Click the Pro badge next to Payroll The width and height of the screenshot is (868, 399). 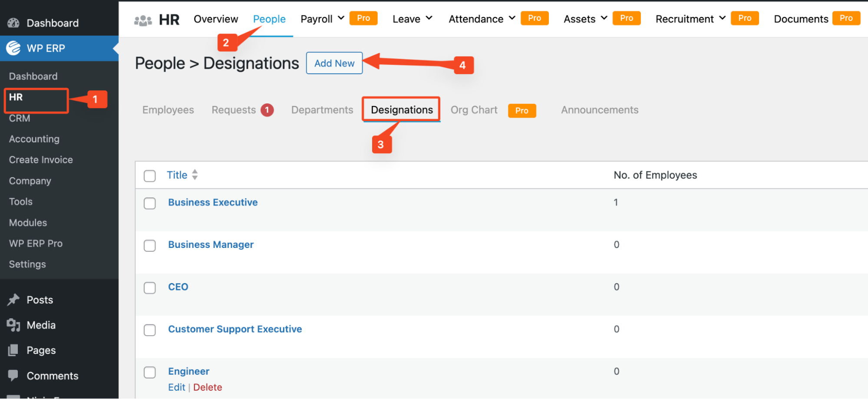pyautogui.click(x=363, y=18)
